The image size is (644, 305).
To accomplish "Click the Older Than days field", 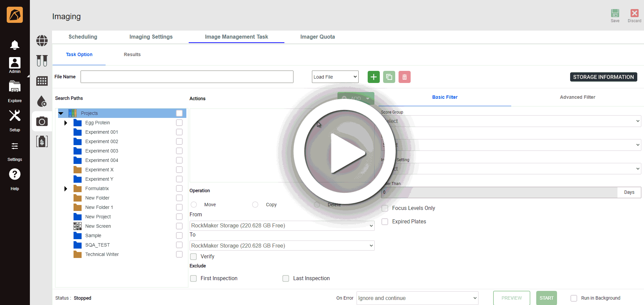I will [x=499, y=192].
